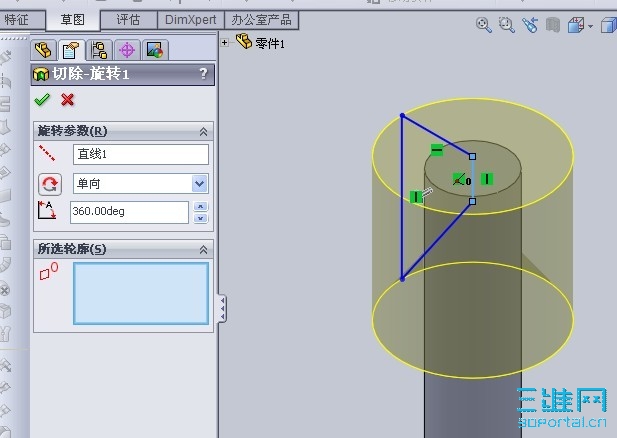Switch to the 草图 tab

click(73, 20)
